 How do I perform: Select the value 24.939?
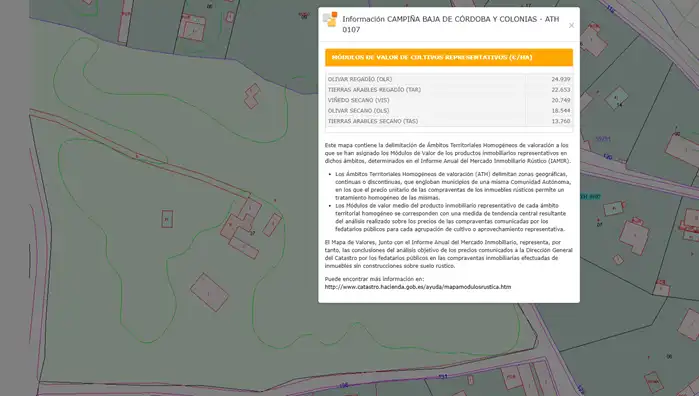tap(560, 79)
